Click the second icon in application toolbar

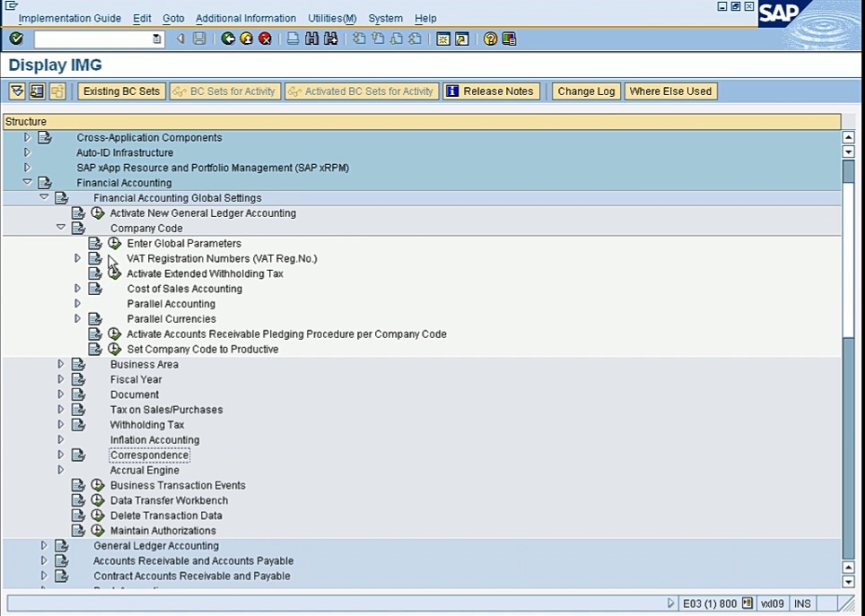tap(37, 91)
